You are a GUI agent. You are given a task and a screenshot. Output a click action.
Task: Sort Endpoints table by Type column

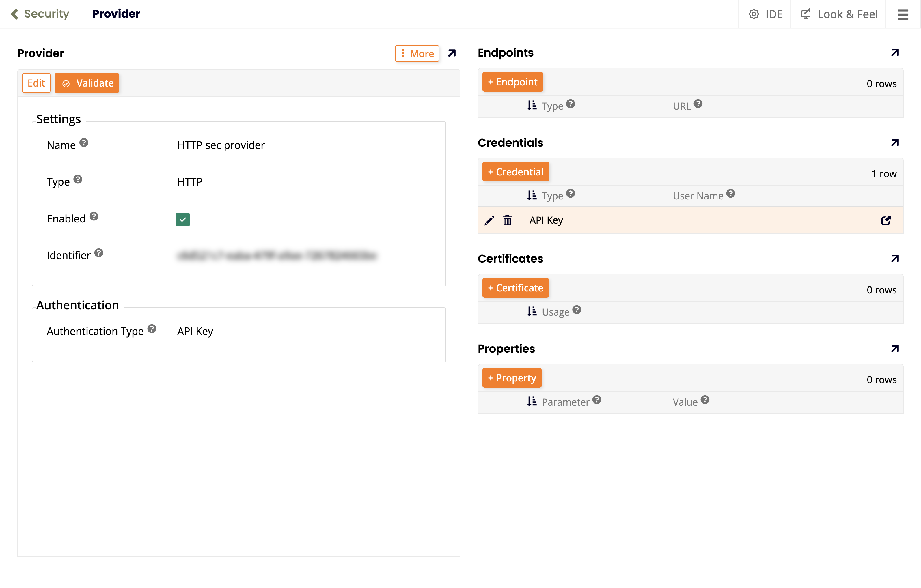click(532, 105)
